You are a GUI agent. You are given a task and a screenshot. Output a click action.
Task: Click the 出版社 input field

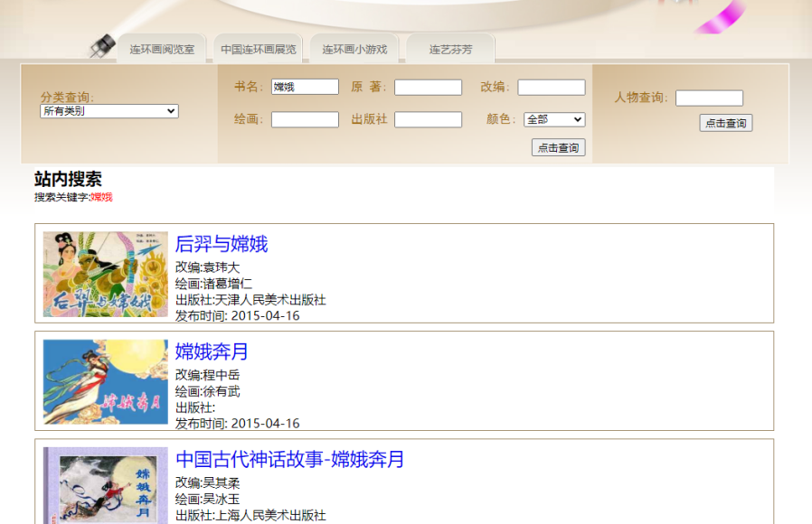(x=428, y=119)
